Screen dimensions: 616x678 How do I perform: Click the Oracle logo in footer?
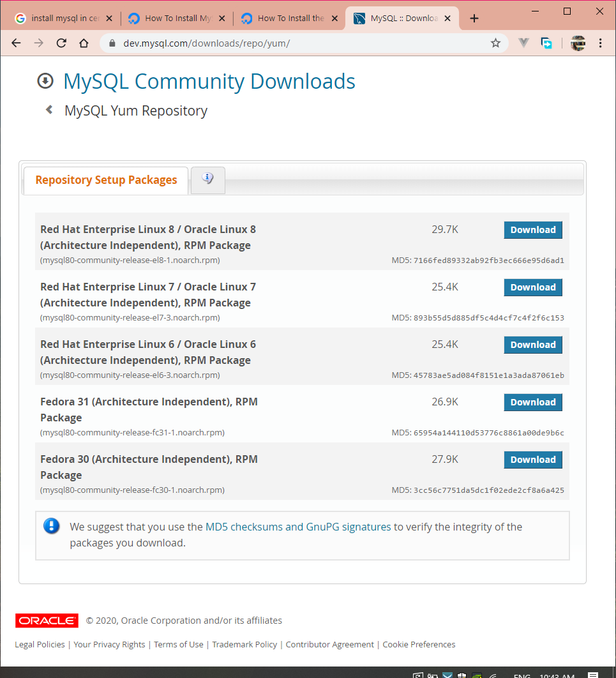(x=47, y=620)
